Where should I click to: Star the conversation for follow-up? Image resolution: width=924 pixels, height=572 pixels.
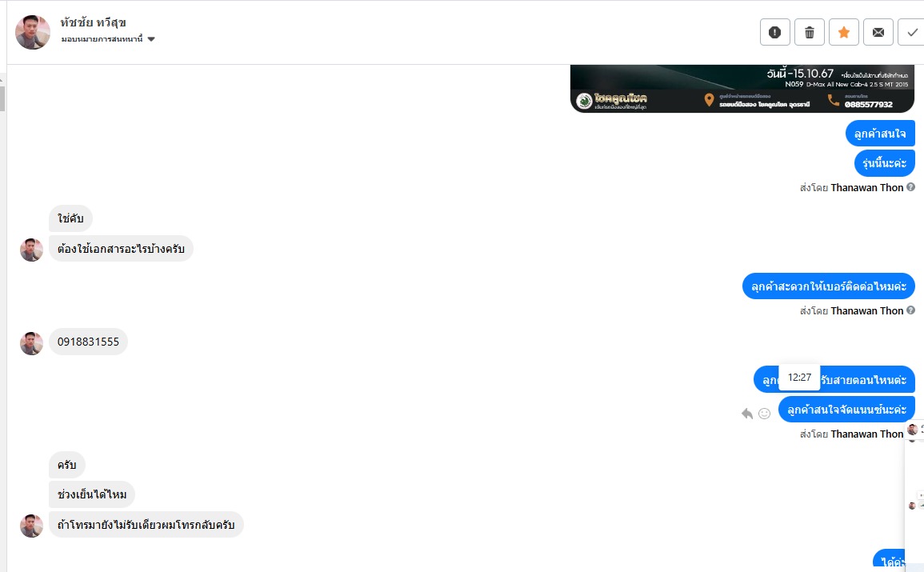tap(844, 32)
